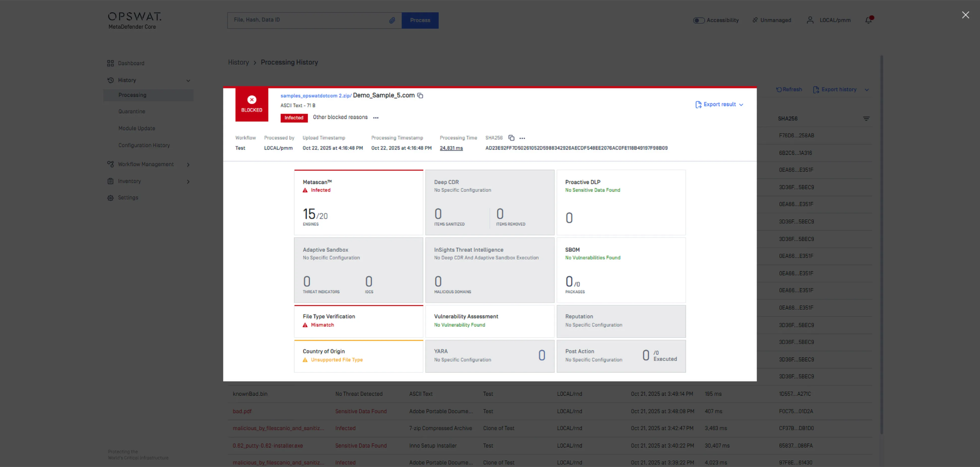Open more options next to SHA256

click(522, 138)
